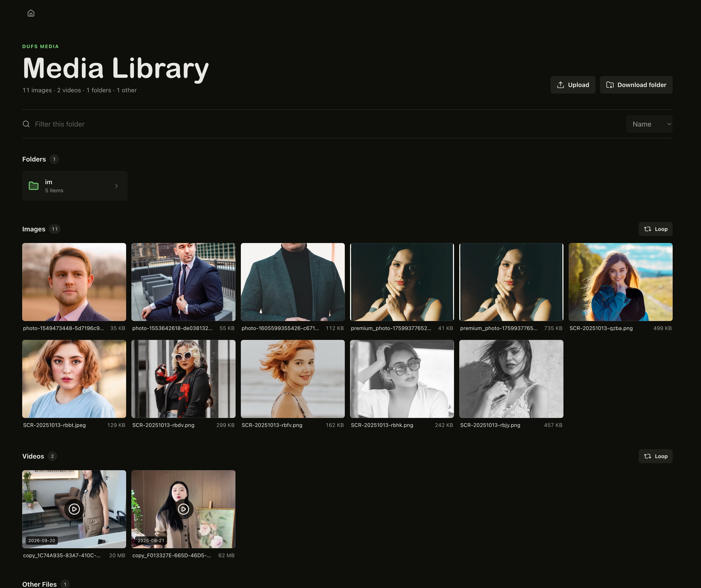This screenshot has height=588, width=701.
Task: Open SCR-20251013-rbfv.png thumbnail
Action: (293, 379)
